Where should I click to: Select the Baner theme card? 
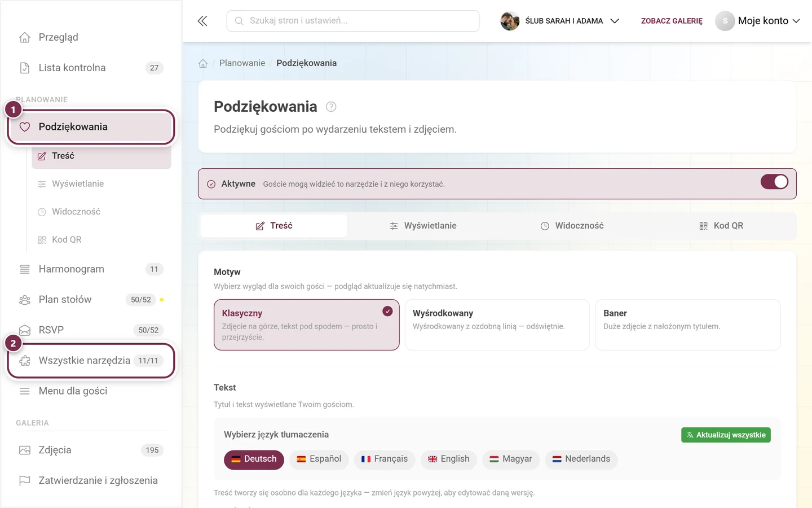tap(688, 325)
